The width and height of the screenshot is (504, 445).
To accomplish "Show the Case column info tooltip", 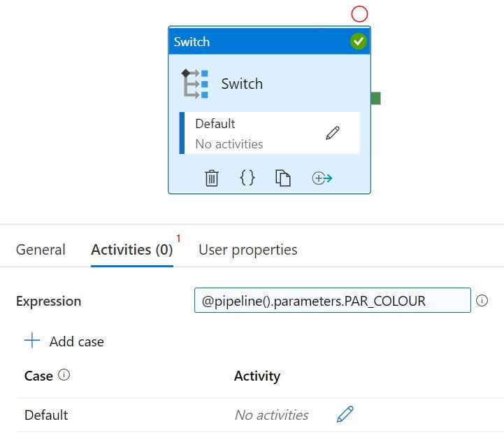I will [64, 375].
